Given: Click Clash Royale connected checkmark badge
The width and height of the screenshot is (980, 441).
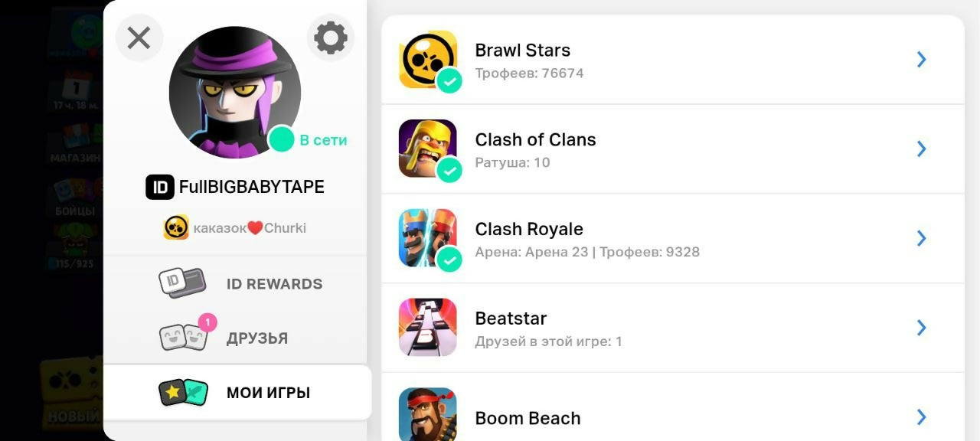Looking at the screenshot, I should (449, 260).
